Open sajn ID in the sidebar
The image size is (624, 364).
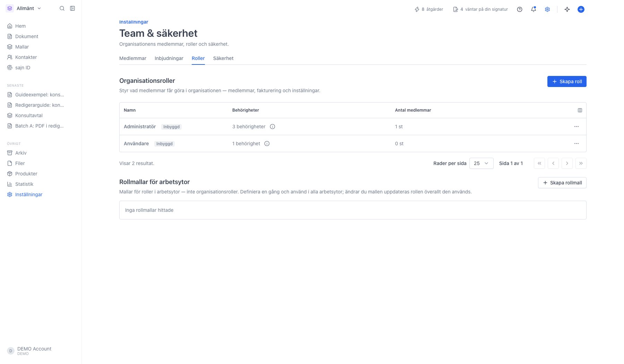[23, 68]
